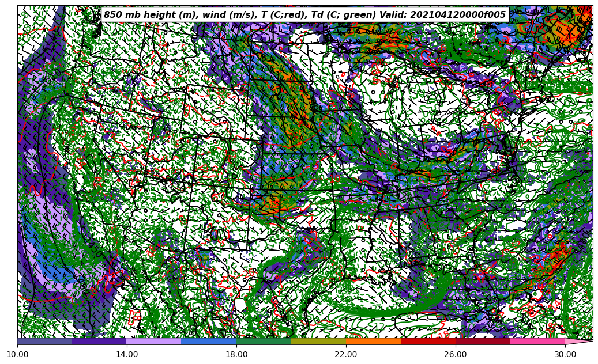This screenshot has height=364, width=598.
Task: Click the colorbar's pale pink arrow tip
Action: (578, 341)
